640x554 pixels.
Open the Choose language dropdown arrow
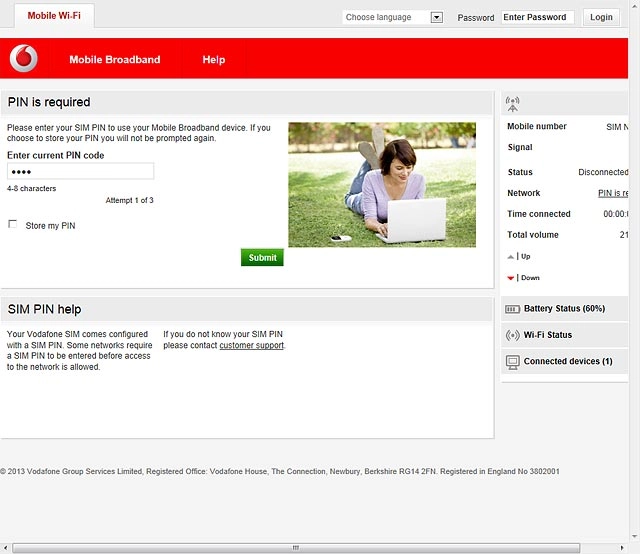tap(436, 17)
